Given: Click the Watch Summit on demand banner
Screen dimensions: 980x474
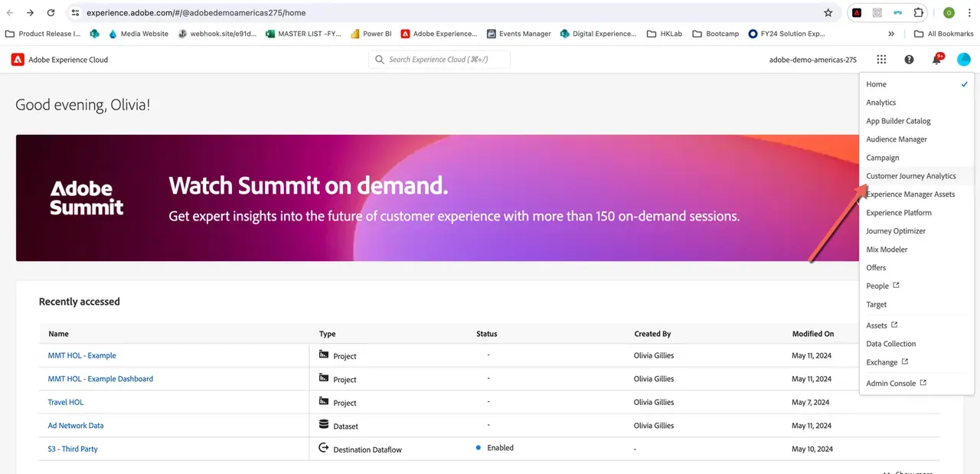Looking at the screenshot, I should click(x=436, y=198).
